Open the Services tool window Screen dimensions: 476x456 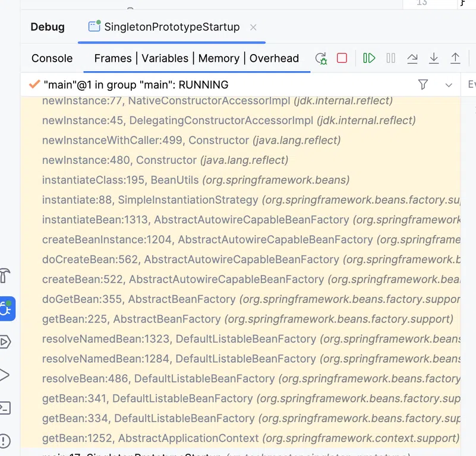[x=5, y=342]
